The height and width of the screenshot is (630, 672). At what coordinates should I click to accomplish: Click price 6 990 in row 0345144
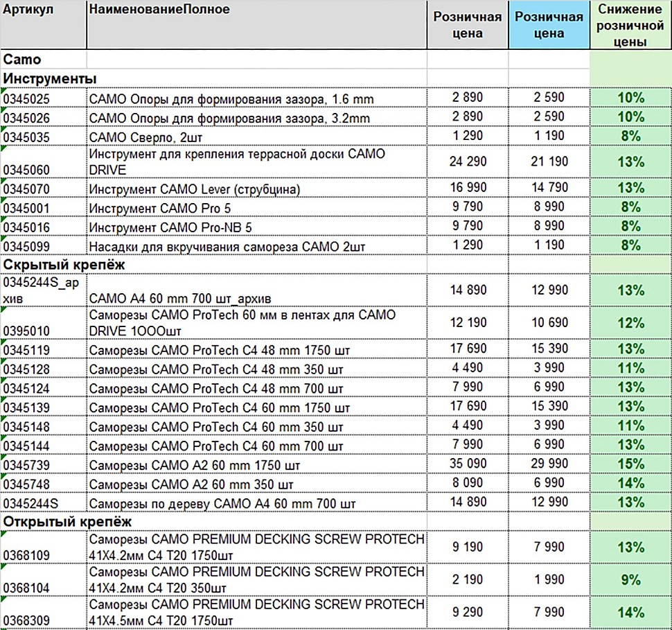point(549,445)
